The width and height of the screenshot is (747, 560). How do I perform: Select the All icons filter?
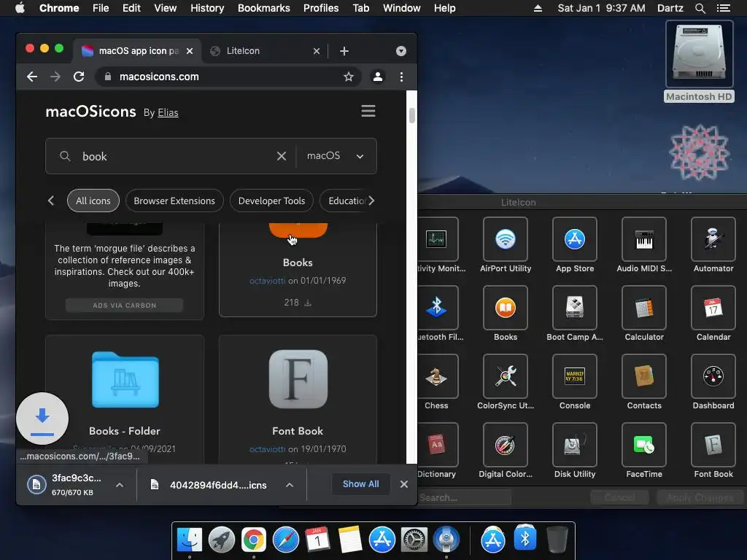[93, 201]
